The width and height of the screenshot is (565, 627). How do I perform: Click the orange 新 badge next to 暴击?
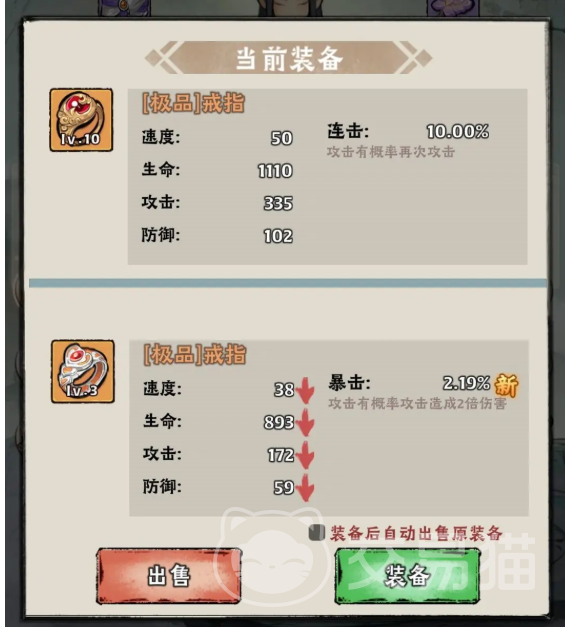[506, 385]
